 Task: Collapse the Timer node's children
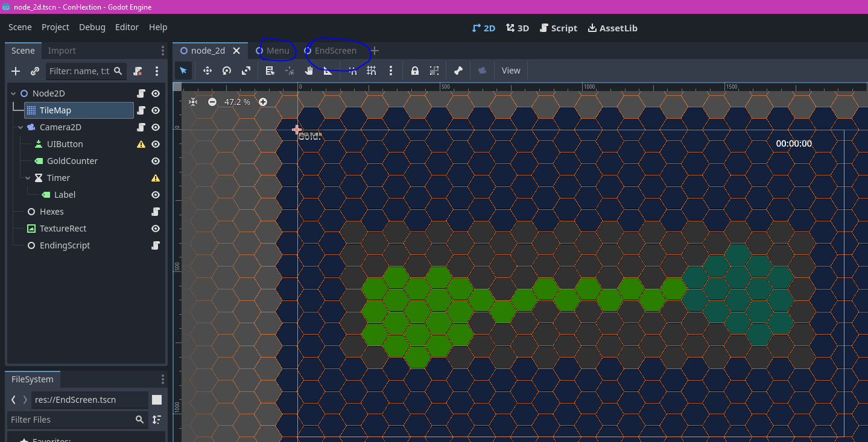click(27, 178)
